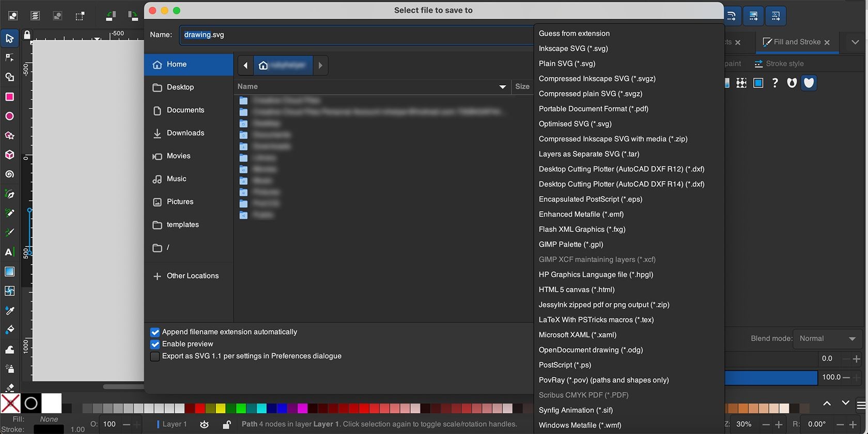Viewport: 868px width, 434px height.
Task: Click the swatch paint fill icon
Action: [758, 83]
